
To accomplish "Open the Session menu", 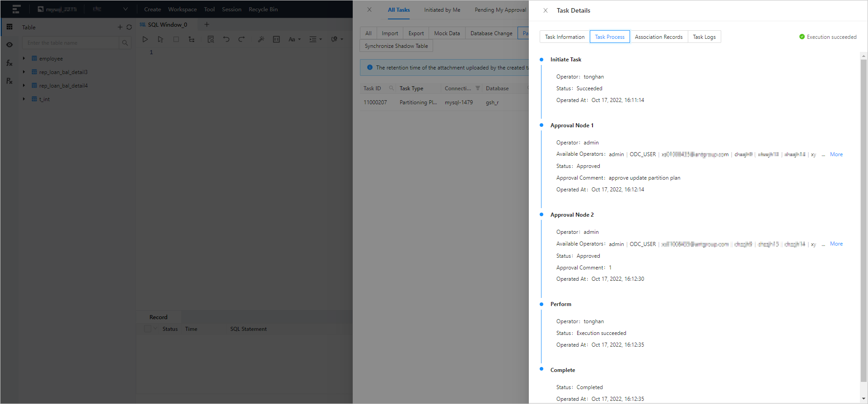I will click(232, 9).
